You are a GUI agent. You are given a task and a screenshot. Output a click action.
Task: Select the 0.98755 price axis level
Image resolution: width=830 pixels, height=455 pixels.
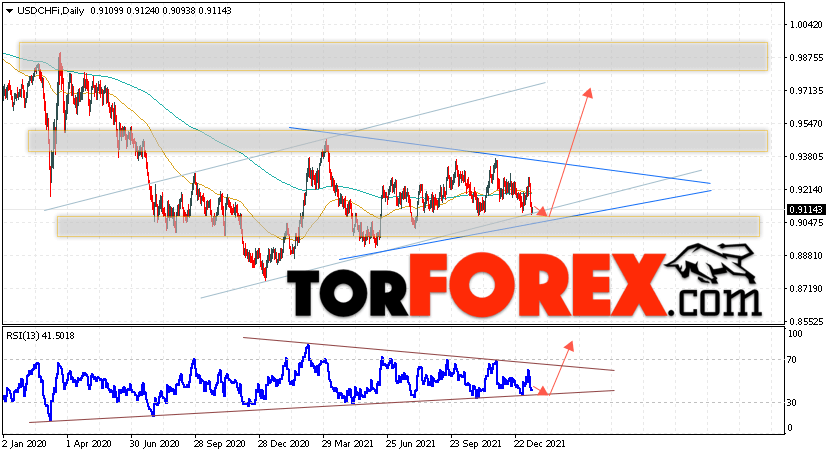click(806, 57)
